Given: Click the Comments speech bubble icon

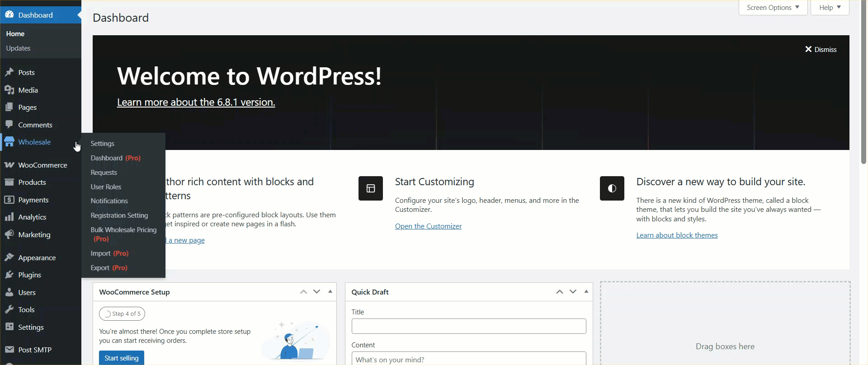Looking at the screenshot, I should [x=9, y=125].
